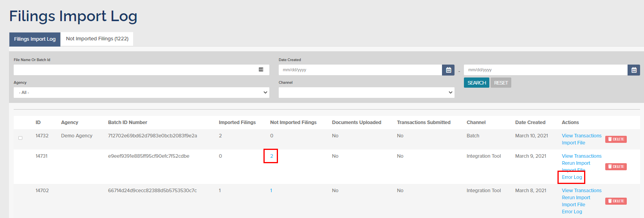This screenshot has width=644, height=218.
Task: Click the keyboard icon in File Name field
Action: pos(261,70)
